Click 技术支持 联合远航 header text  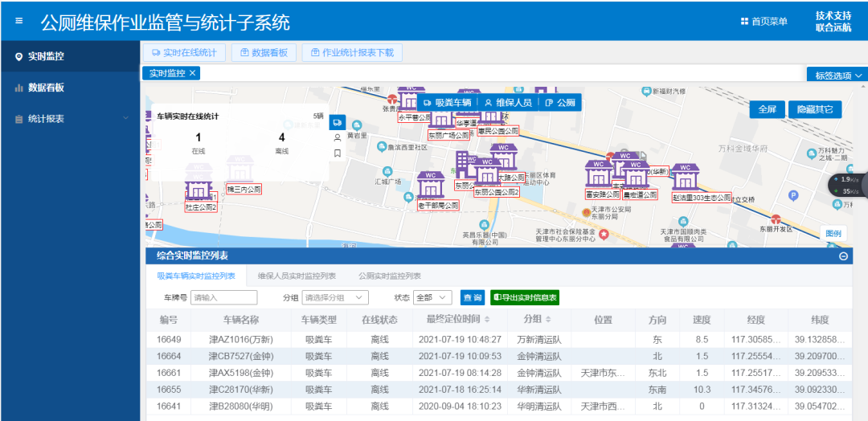(x=833, y=21)
